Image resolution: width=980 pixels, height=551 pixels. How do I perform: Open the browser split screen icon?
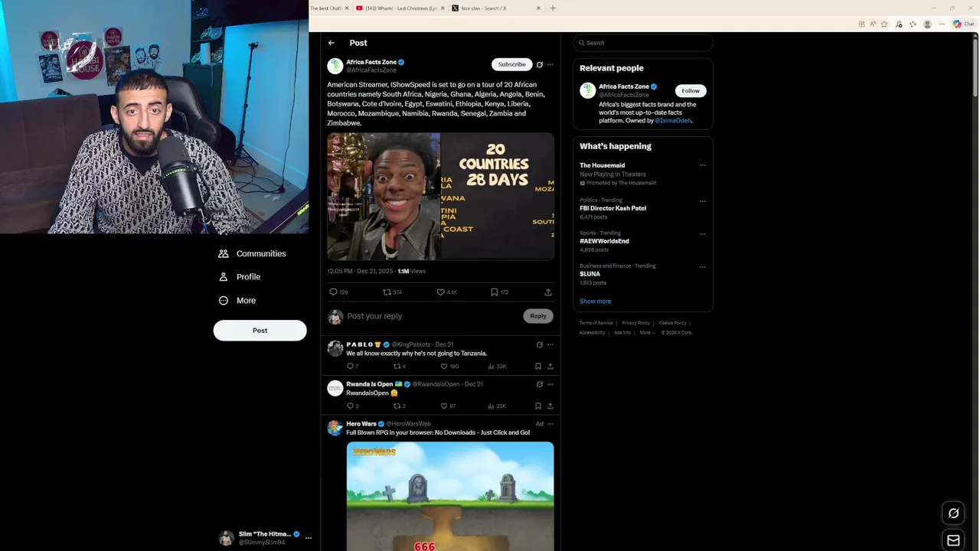click(861, 24)
